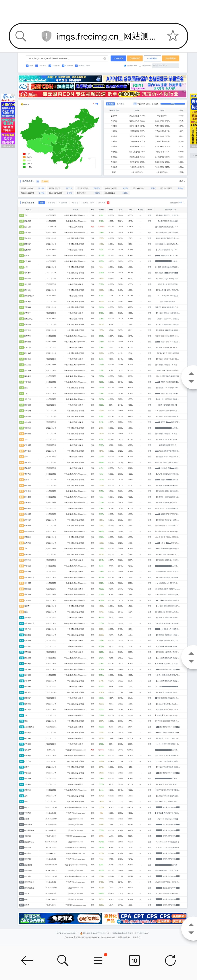Click the 27.27% share value in statistics
This screenshot has width=197, height=980.
(69, 188)
